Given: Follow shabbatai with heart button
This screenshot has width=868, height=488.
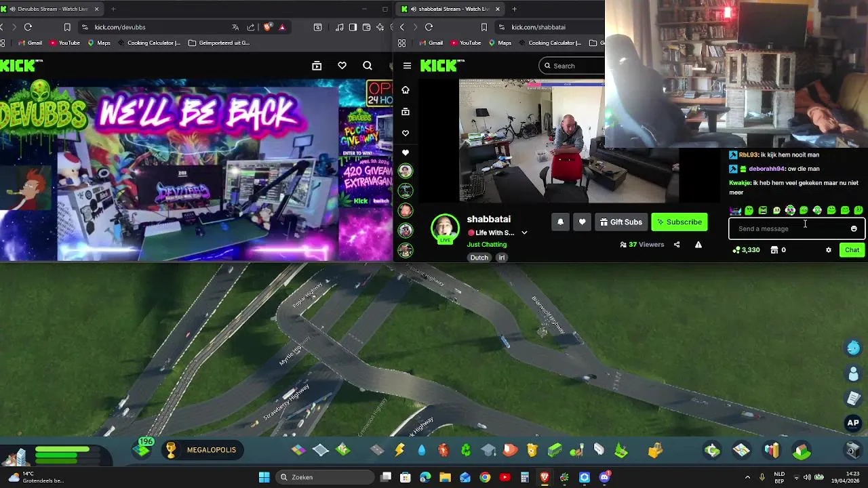Looking at the screenshot, I should coord(582,222).
